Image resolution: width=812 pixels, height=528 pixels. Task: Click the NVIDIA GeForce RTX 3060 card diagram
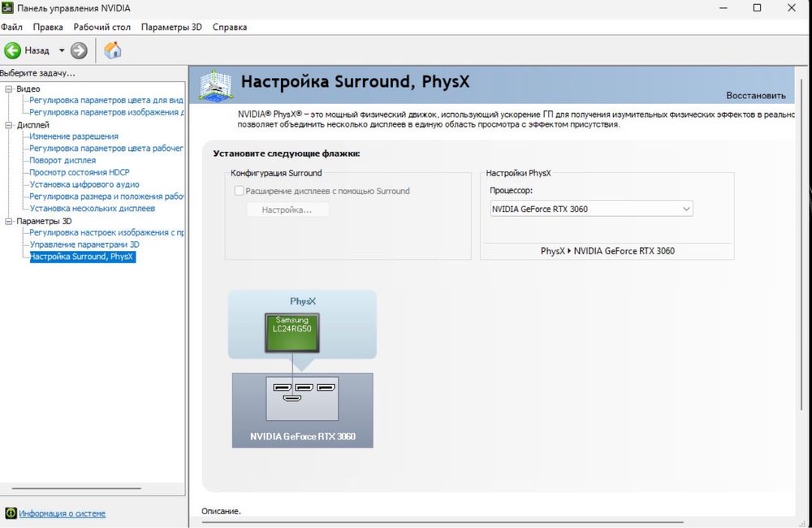pos(302,410)
